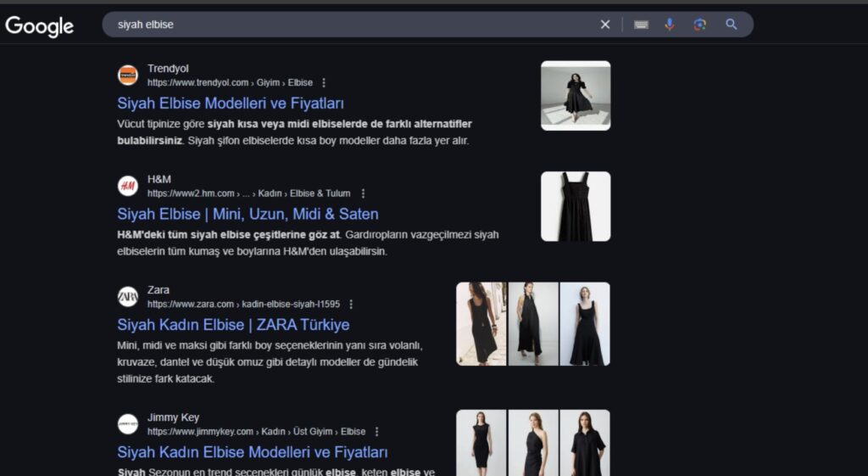Click the Trendyol favicon
868x476 pixels.
[x=128, y=75]
